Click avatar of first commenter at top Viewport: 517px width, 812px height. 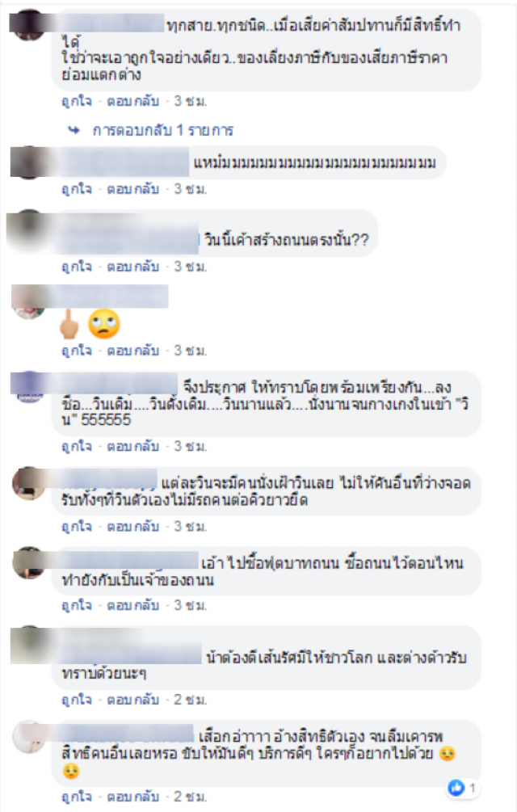tap(28, 24)
